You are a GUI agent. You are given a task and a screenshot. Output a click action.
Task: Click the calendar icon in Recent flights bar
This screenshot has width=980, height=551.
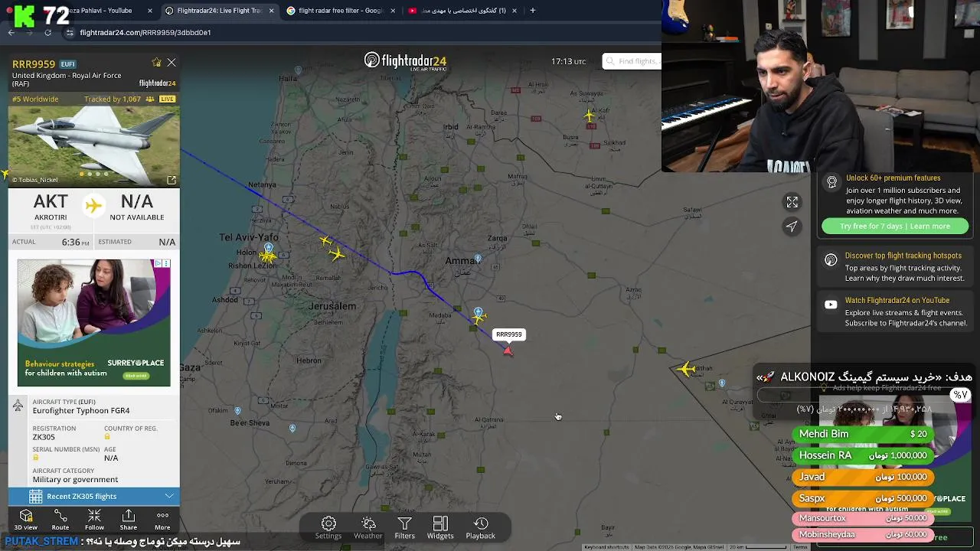point(35,496)
